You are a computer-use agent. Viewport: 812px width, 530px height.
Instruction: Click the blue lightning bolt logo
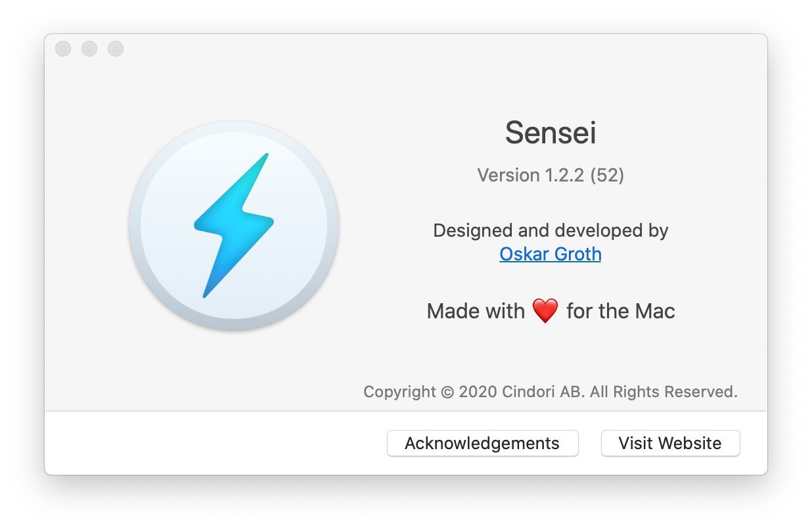pyautogui.click(x=233, y=226)
